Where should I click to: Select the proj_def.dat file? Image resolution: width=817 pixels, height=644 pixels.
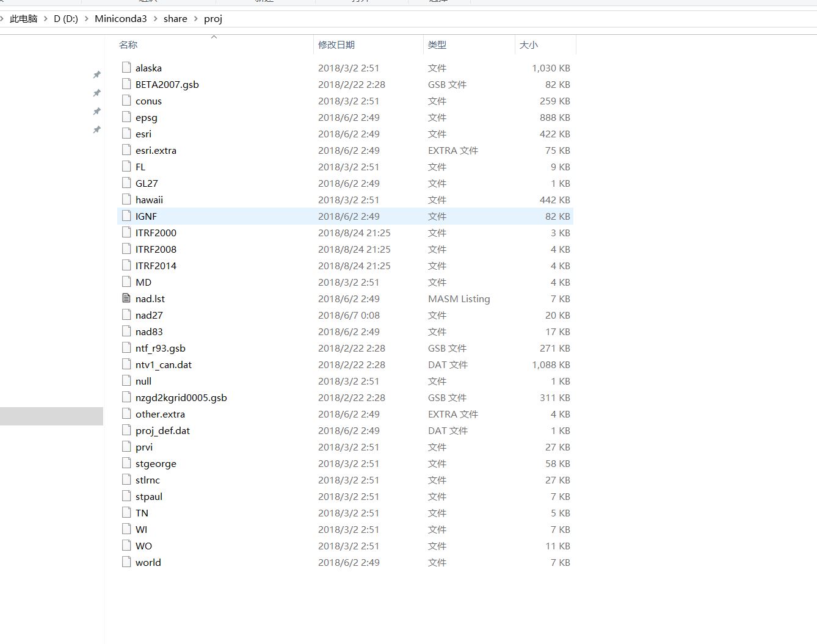point(163,430)
